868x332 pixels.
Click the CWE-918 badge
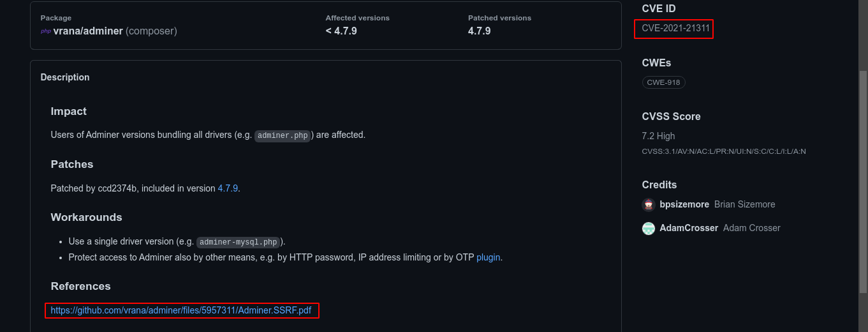663,82
